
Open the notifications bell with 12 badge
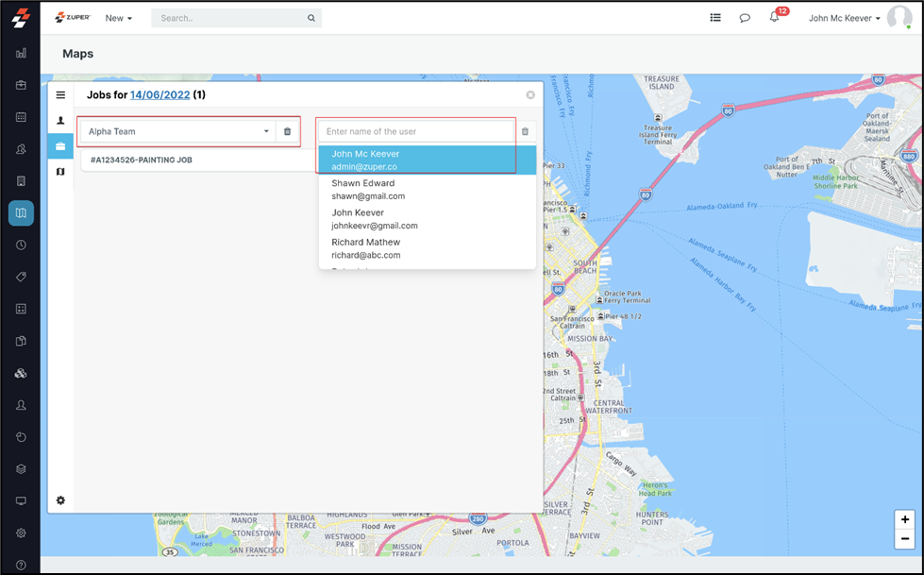(x=774, y=18)
